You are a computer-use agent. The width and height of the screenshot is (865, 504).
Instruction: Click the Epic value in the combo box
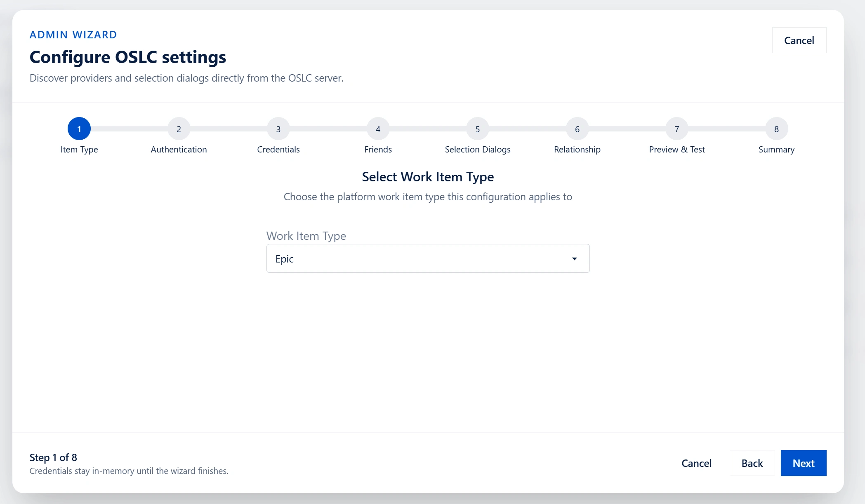point(285,259)
